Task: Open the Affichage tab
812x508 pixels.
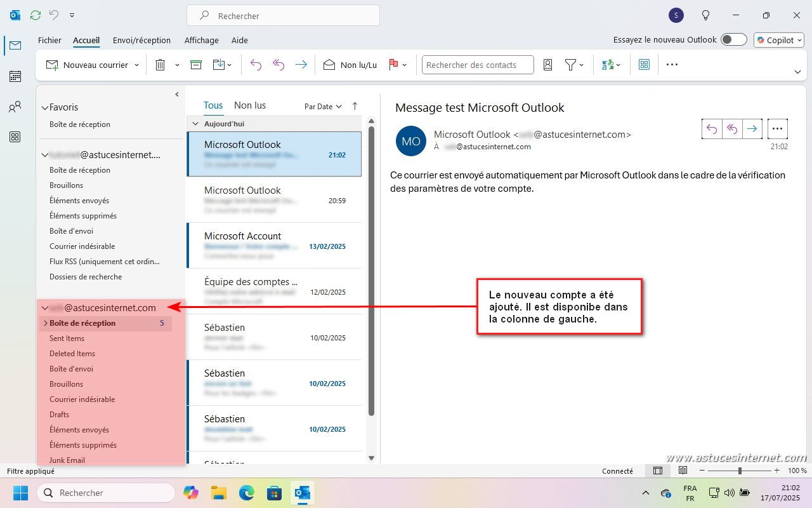Action: pyautogui.click(x=202, y=40)
